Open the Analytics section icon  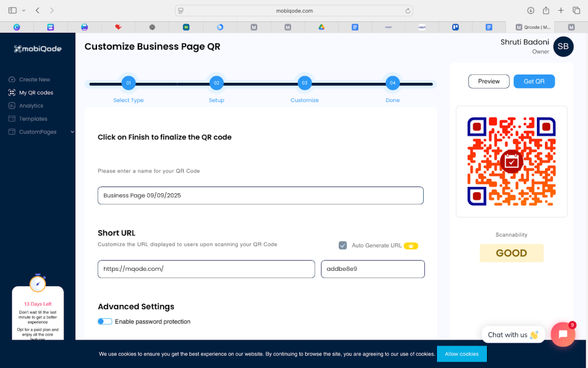pos(12,106)
